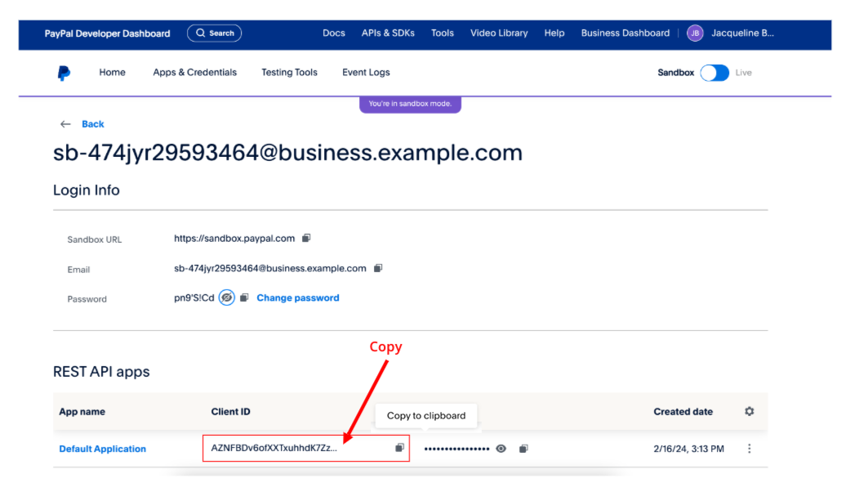Viewport: 868px width, 501px height.
Task: Reveal the hidden app secret
Action: point(501,449)
